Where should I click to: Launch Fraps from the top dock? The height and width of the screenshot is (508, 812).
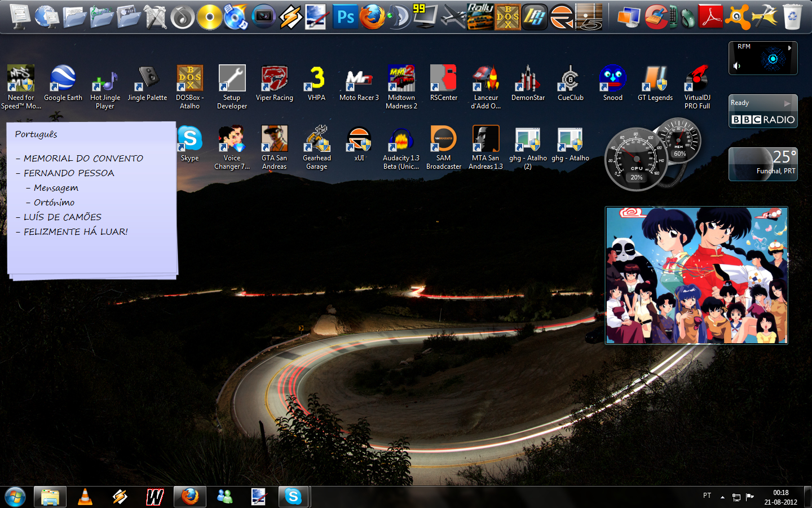(x=426, y=17)
